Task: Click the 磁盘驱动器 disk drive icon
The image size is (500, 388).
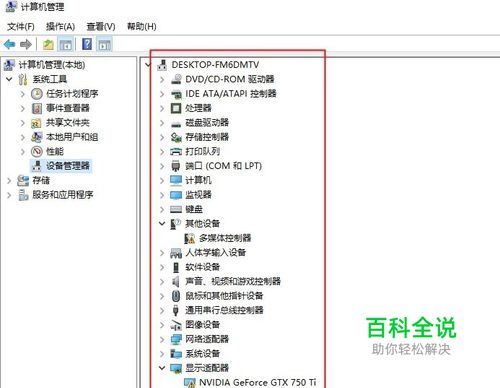Action: pos(176,124)
